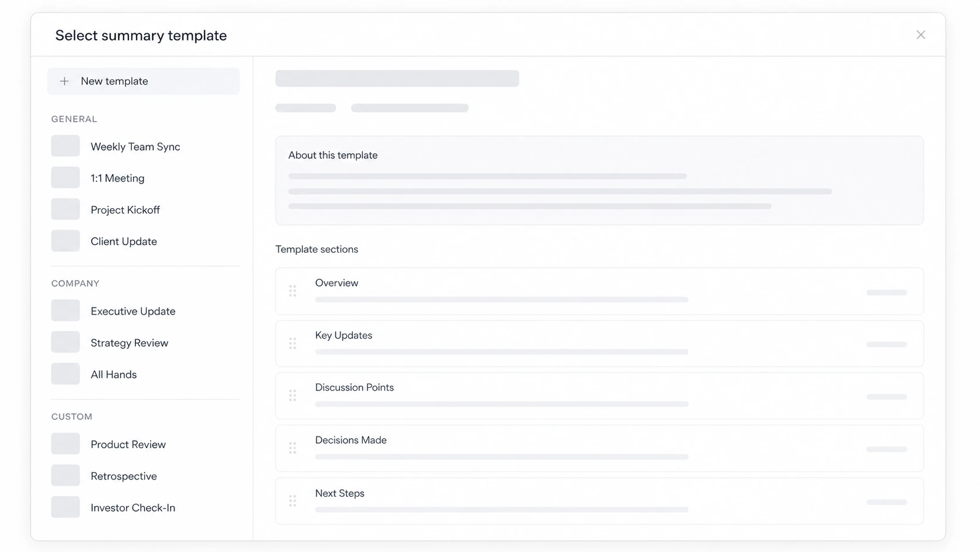
Task: Grab the Overview section drag handle
Action: [x=292, y=291]
